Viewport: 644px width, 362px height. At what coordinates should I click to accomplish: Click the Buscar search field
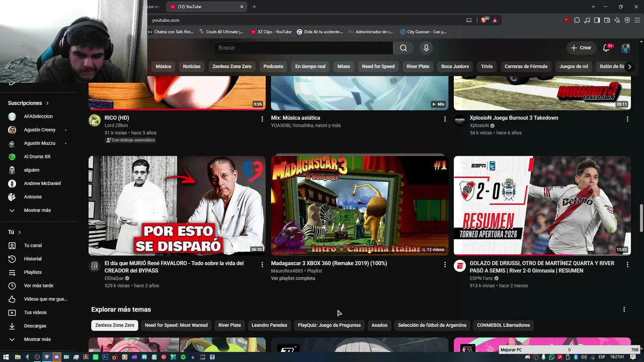click(x=303, y=48)
